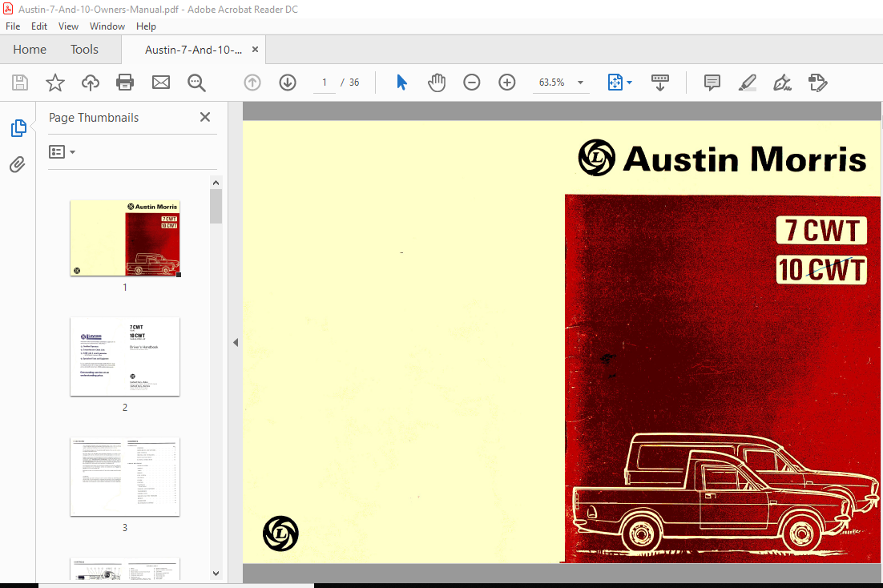
Task: Switch to the Home tab
Action: (30, 50)
